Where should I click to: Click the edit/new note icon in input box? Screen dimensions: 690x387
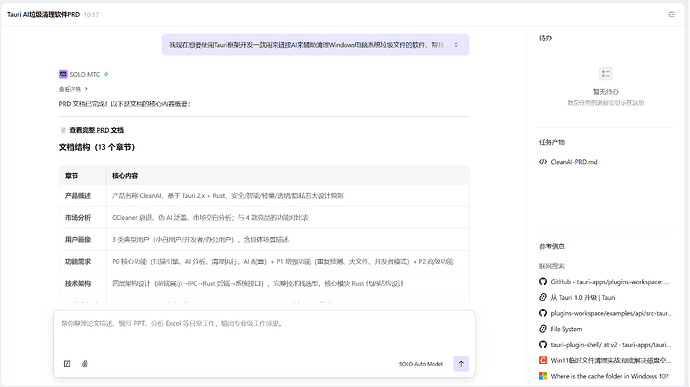[x=67, y=364]
